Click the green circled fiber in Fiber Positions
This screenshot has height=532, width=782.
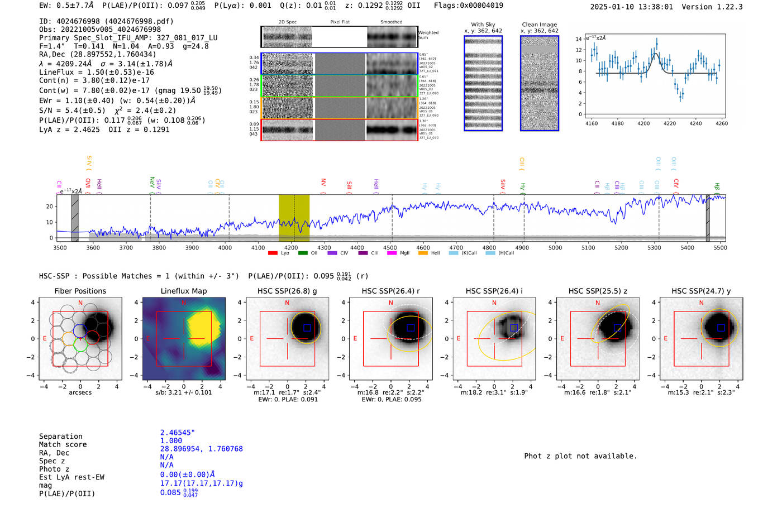[80, 344]
